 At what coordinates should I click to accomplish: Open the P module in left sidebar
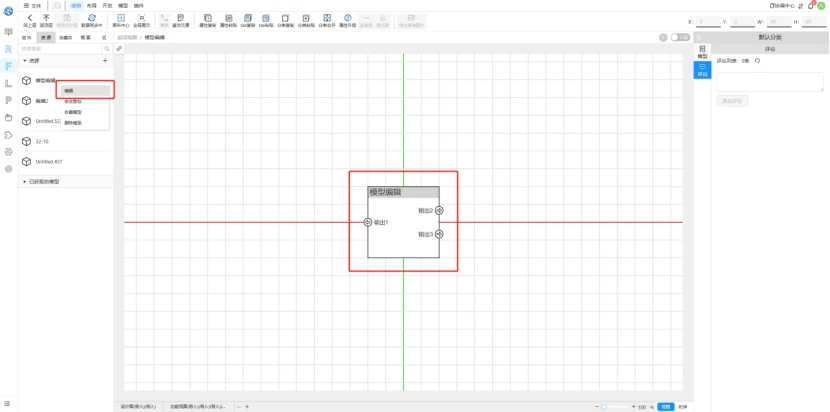point(8,100)
